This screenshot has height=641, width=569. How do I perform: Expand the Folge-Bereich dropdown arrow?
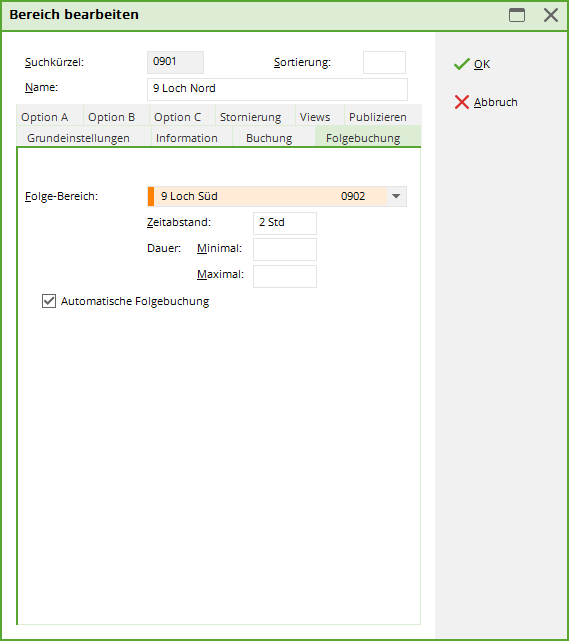coord(396,196)
